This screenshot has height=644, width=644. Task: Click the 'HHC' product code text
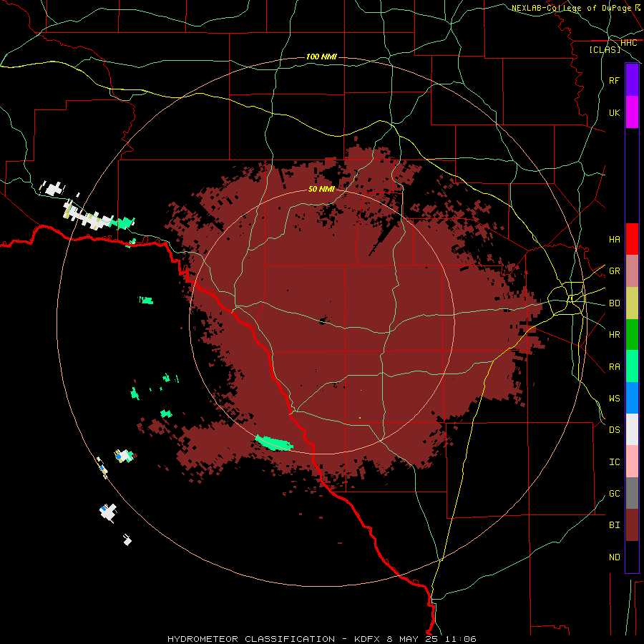629,43
